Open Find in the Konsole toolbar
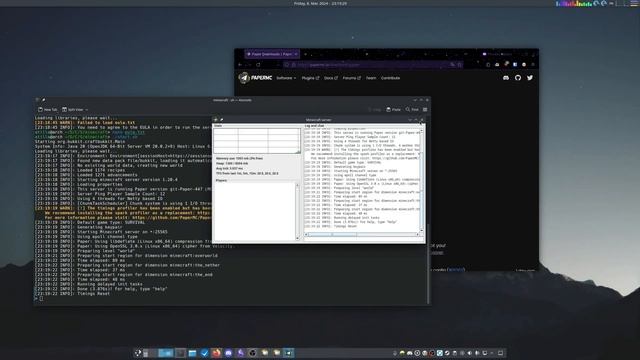This screenshot has height=360, width=640. pyautogui.click(x=412, y=109)
